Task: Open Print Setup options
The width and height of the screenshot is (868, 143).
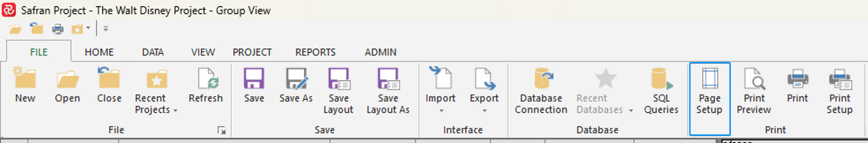Action: pyautogui.click(x=840, y=90)
